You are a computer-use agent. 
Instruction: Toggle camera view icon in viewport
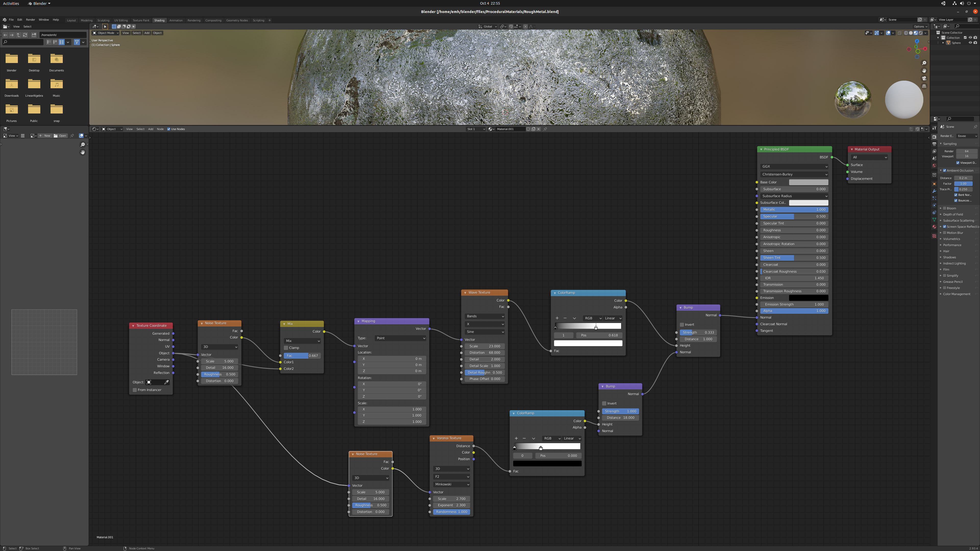click(x=924, y=78)
